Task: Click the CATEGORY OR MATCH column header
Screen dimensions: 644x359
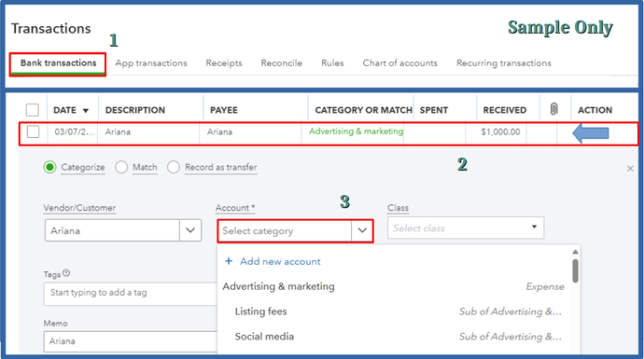Action: [363, 110]
